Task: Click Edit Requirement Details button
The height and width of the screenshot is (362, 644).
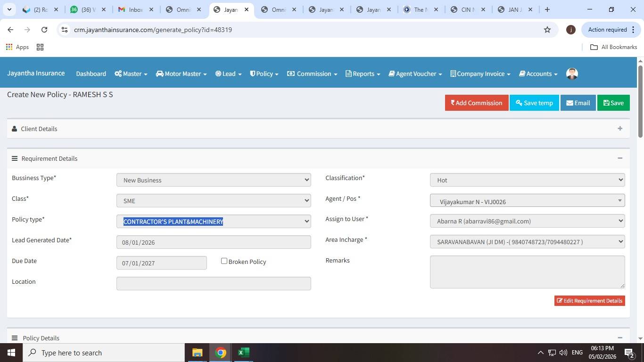Action: click(589, 301)
